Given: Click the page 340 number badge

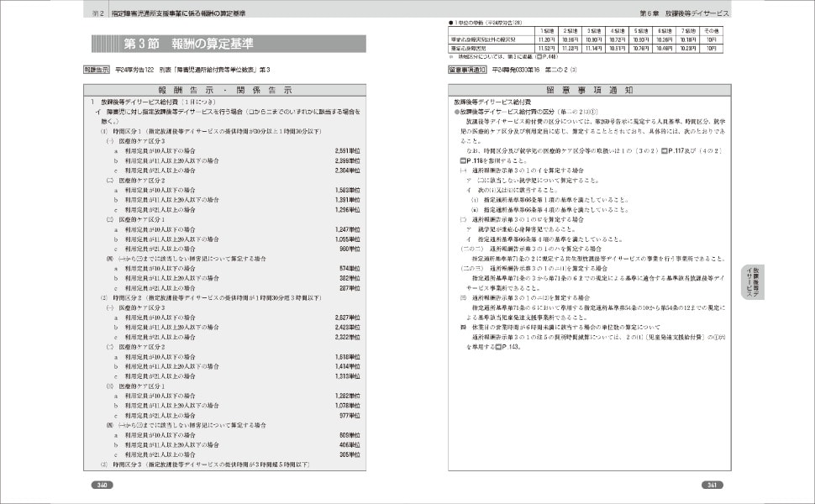Looking at the screenshot, I should coord(102,486).
